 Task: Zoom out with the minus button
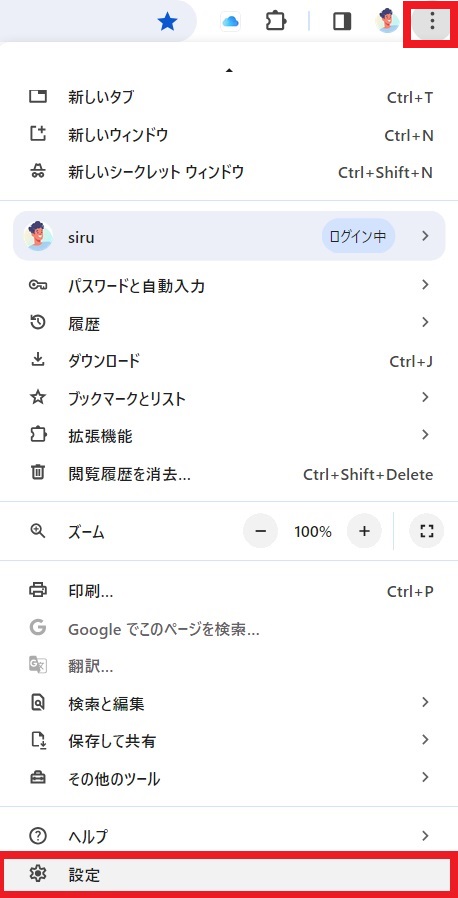[260, 531]
